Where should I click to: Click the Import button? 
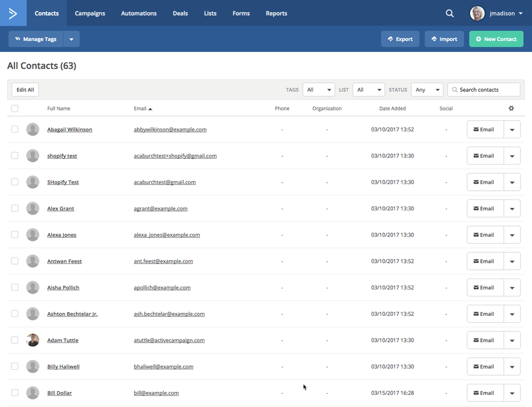[444, 39]
